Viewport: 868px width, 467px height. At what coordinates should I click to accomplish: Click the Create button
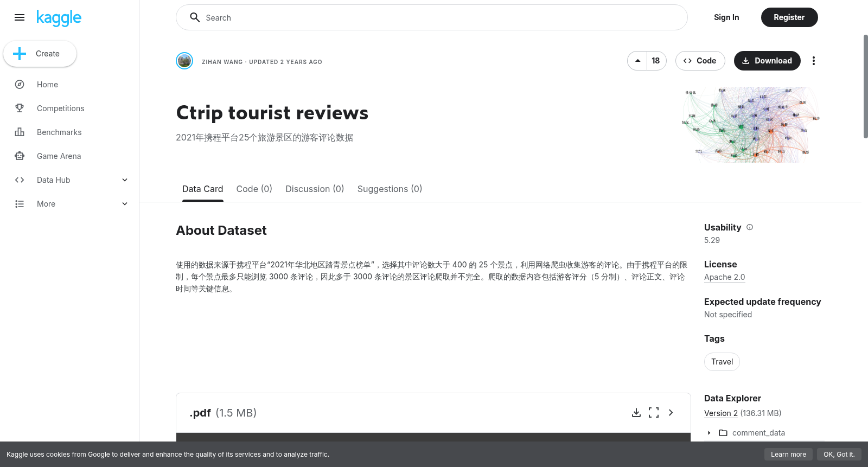(40, 54)
